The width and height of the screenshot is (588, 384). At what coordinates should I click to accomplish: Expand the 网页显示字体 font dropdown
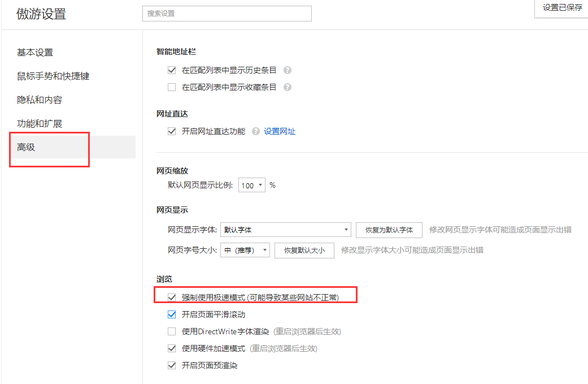(x=285, y=230)
